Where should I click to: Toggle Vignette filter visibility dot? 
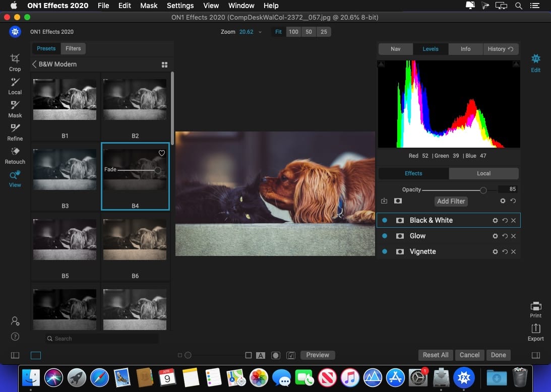click(x=385, y=251)
